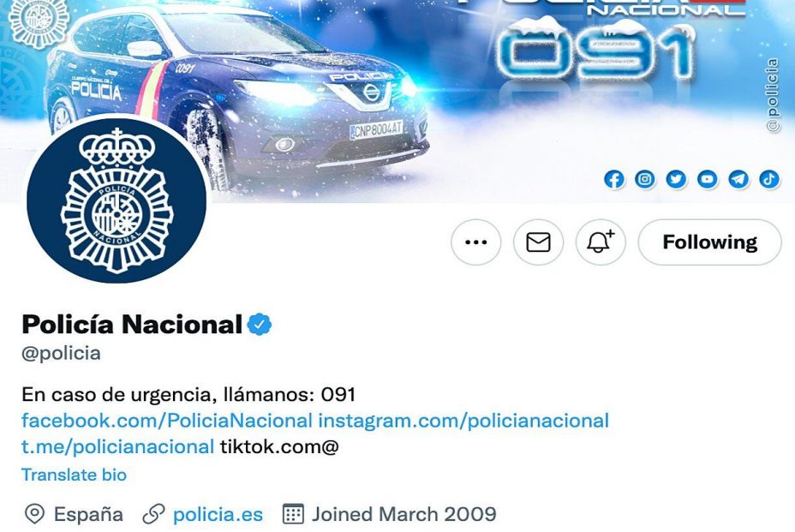
Task: Click the YouTube icon in the banner
Action: pyautogui.click(x=708, y=179)
